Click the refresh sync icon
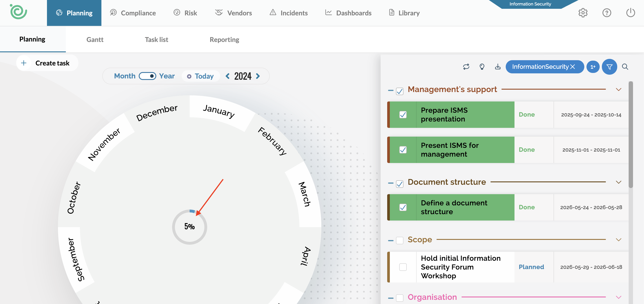This screenshot has height=304, width=644. pos(466,67)
